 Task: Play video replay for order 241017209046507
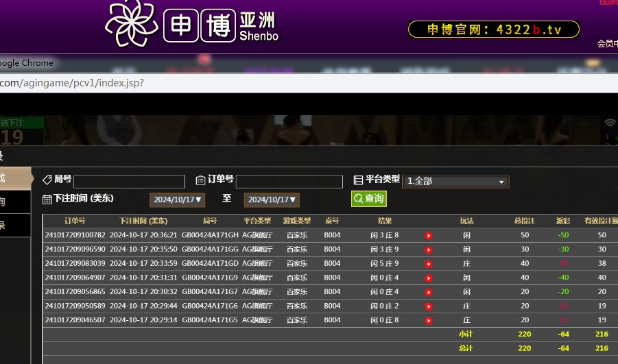tap(429, 320)
